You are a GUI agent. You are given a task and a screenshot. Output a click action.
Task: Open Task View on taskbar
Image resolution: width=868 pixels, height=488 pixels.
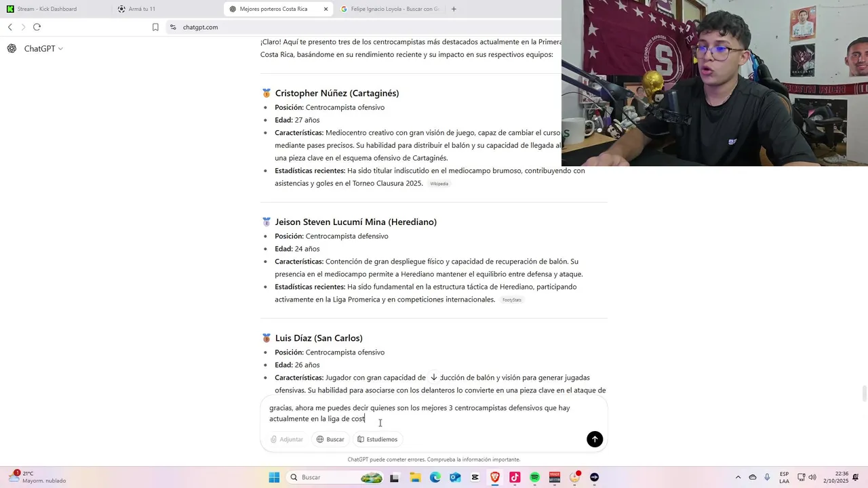click(x=394, y=477)
